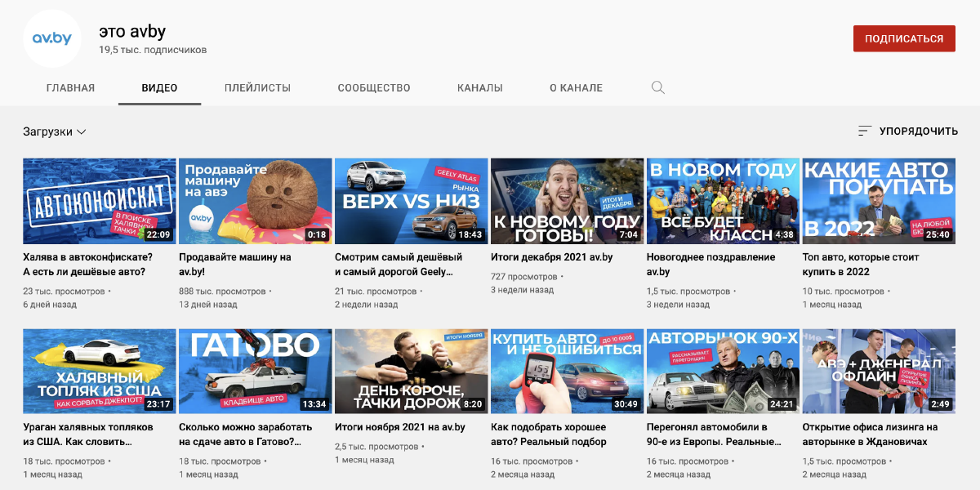This screenshot has height=490, width=980.
Task: Click the 24:21 duration badge
Action: pos(782,404)
